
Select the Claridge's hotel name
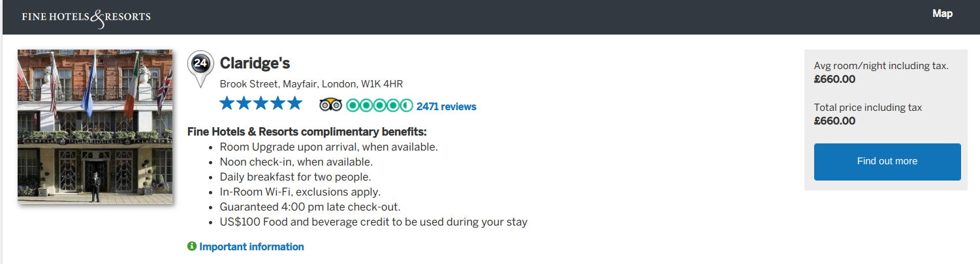[x=255, y=63]
